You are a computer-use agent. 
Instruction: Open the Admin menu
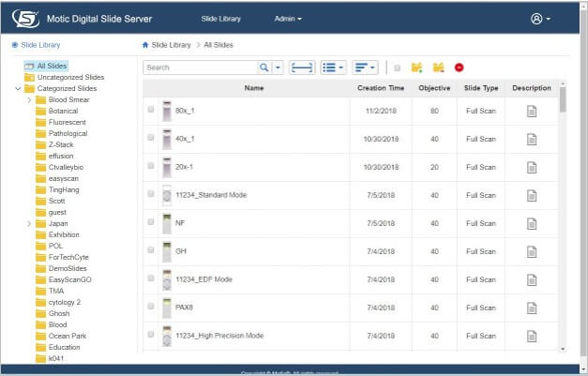click(288, 19)
